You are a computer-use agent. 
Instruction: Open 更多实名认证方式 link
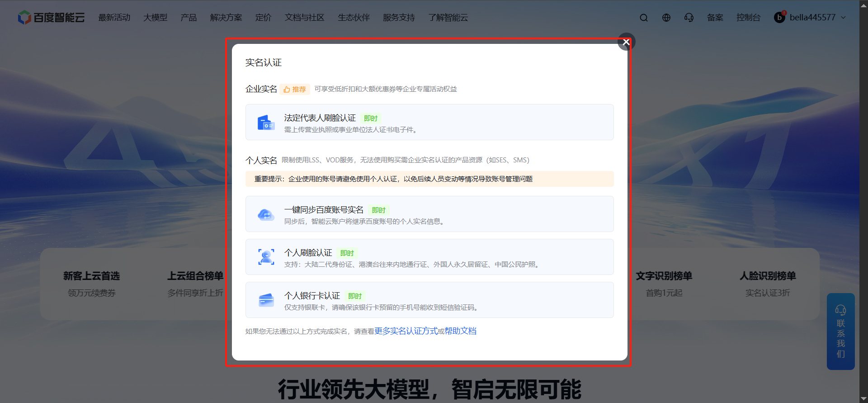tap(406, 331)
